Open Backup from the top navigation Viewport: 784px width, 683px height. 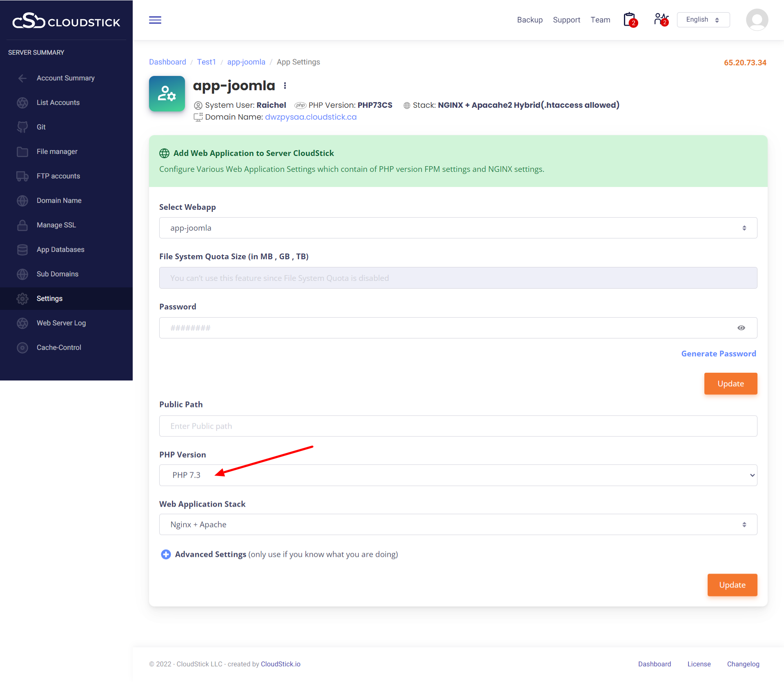click(x=530, y=20)
